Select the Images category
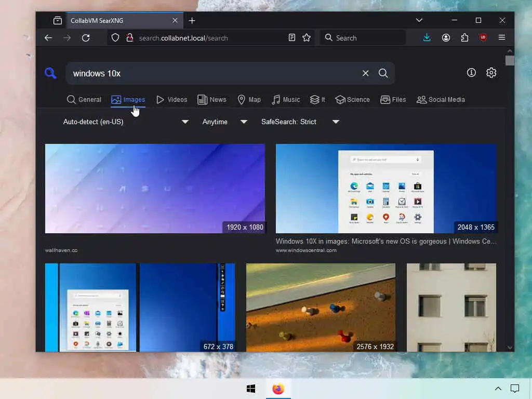Viewport: 532px width, 399px height. [128, 100]
